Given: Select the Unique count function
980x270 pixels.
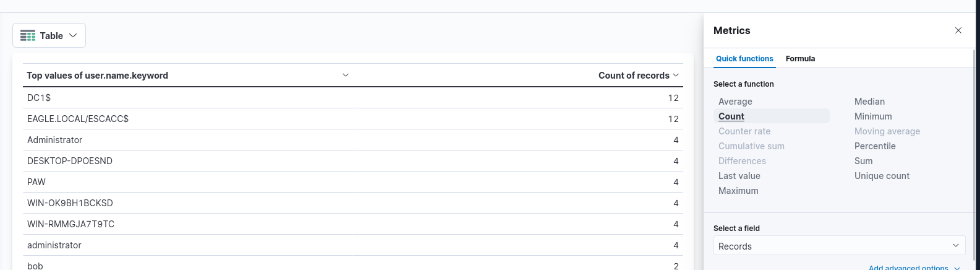Looking at the screenshot, I should coord(882,176).
